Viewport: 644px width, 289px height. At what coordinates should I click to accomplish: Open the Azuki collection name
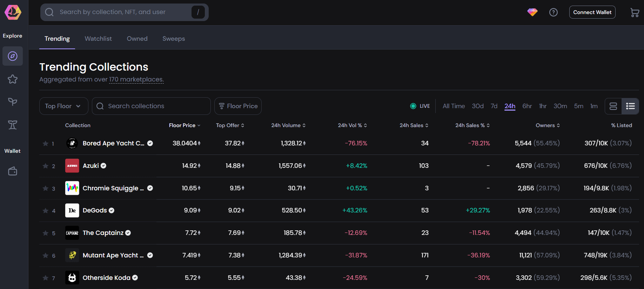(91, 166)
